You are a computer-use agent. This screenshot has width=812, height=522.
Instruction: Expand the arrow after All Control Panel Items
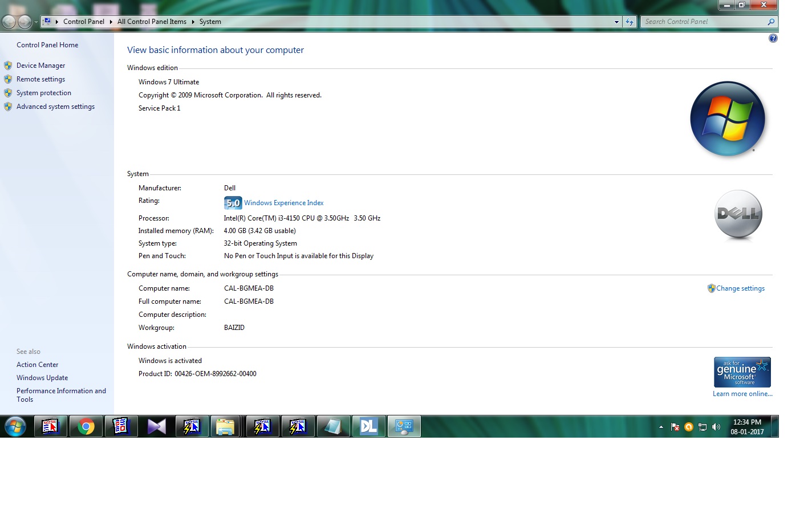tap(193, 22)
